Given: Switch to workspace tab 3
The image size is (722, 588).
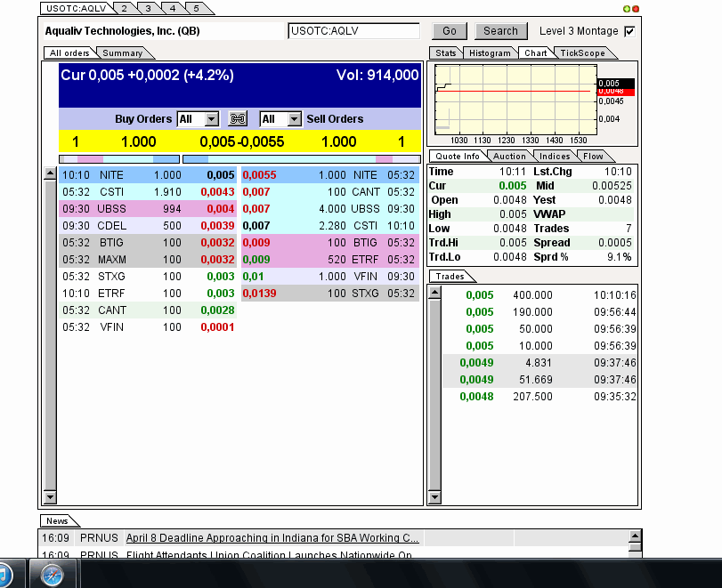Looking at the screenshot, I should (149, 8).
